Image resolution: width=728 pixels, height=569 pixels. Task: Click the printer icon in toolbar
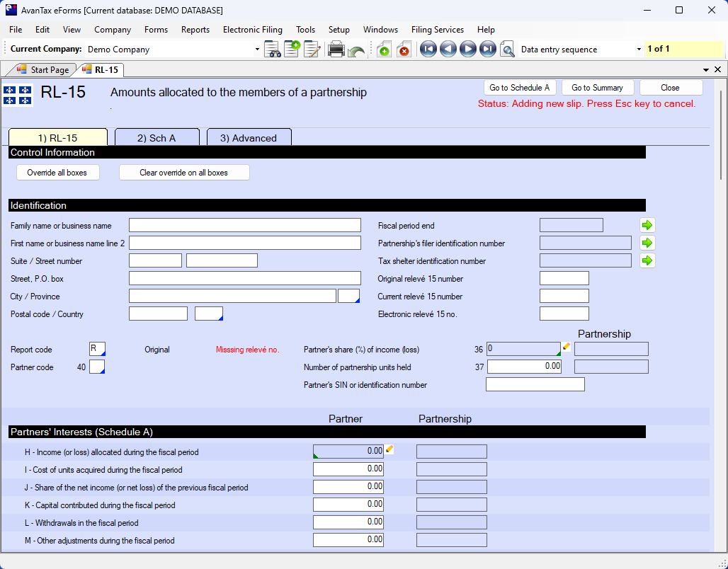pyautogui.click(x=336, y=50)
